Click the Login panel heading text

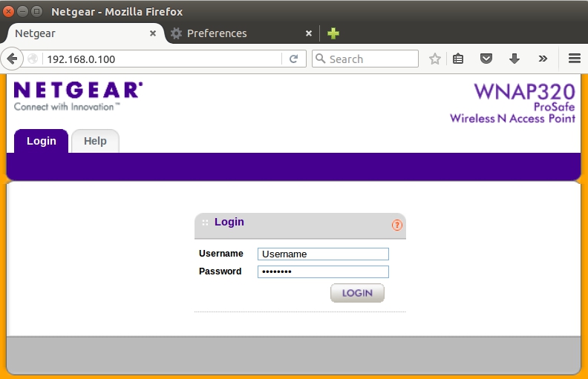click(229, 222)
